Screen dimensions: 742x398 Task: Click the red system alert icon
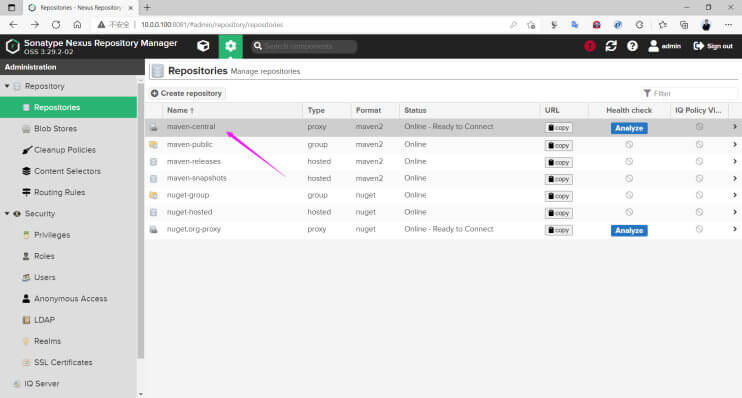coord(590,46)
